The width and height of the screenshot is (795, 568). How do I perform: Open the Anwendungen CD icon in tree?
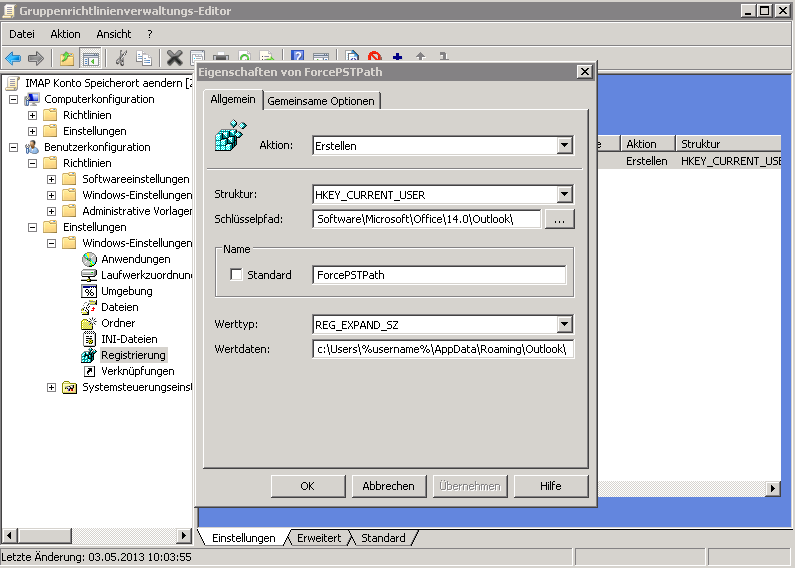pyautogui.click(x=89, y=259)
